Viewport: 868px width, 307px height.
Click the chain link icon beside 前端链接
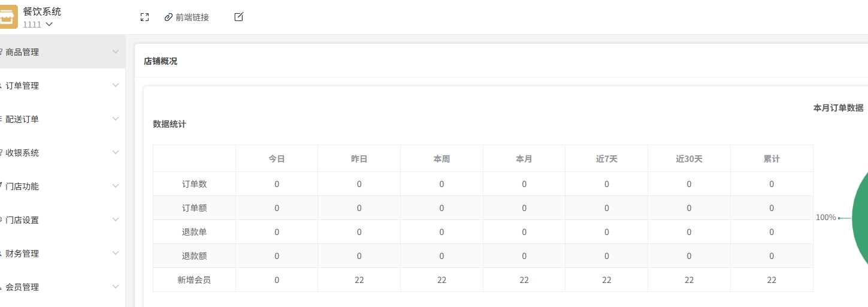(168, 17)
